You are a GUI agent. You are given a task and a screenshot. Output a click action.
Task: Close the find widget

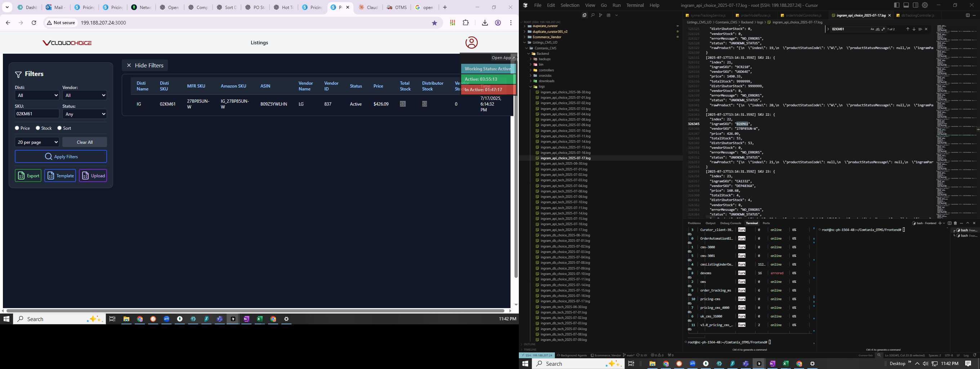pyautogui.click(x=926, y=29)
